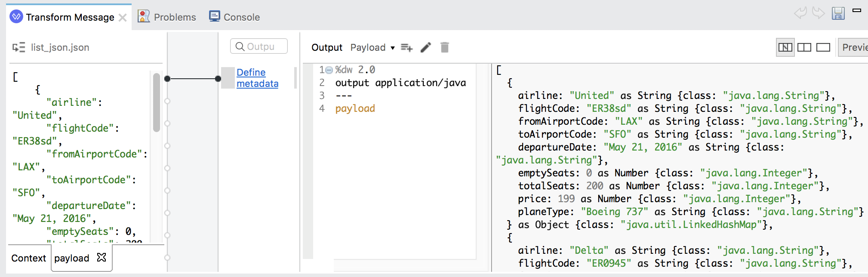
Task: Minimize the Transform Message view
Action: point(857,10)
